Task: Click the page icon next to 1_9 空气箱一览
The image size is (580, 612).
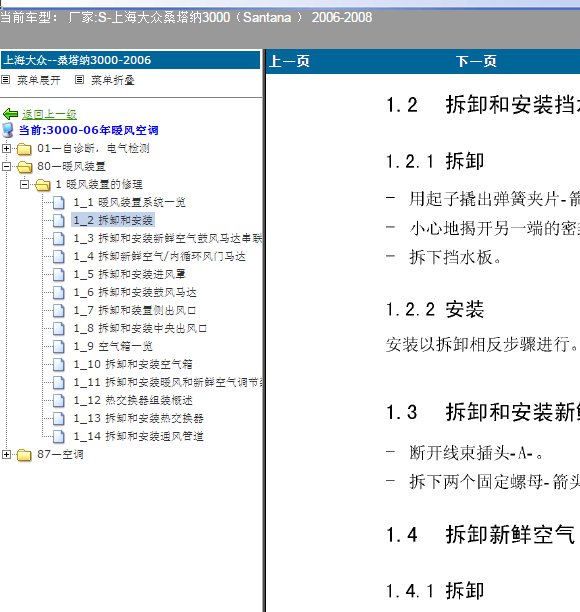Action: click(59, 346)
